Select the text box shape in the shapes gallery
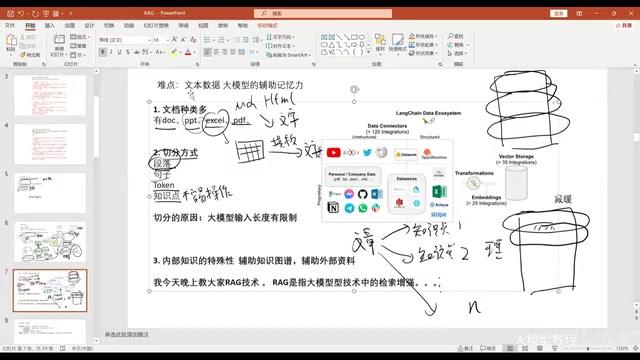 (x=324, y=37)
